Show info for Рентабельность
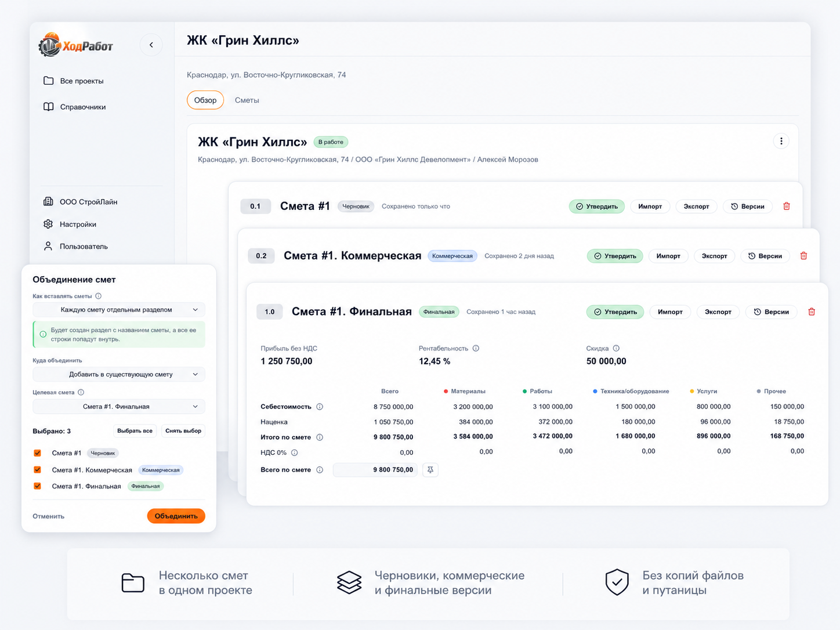Image resolution: width=840 pixels, height=630 pixels. coord(476,349)
